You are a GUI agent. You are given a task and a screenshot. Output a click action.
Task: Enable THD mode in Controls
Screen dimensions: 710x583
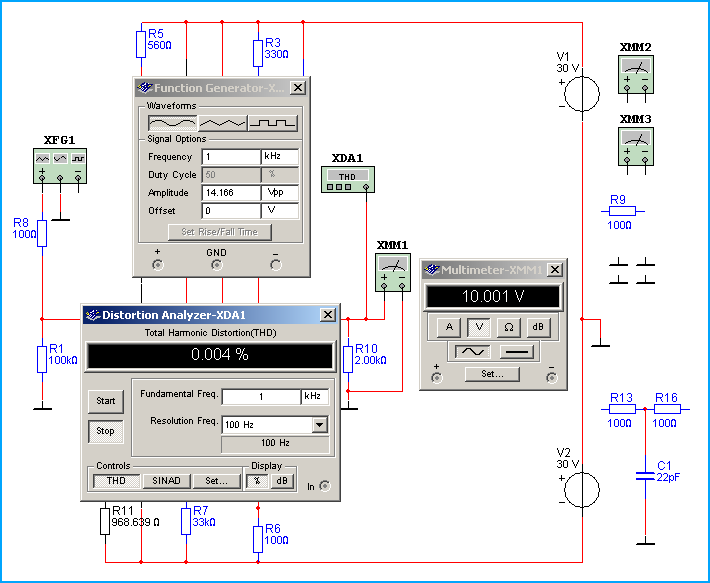point(116,481)
